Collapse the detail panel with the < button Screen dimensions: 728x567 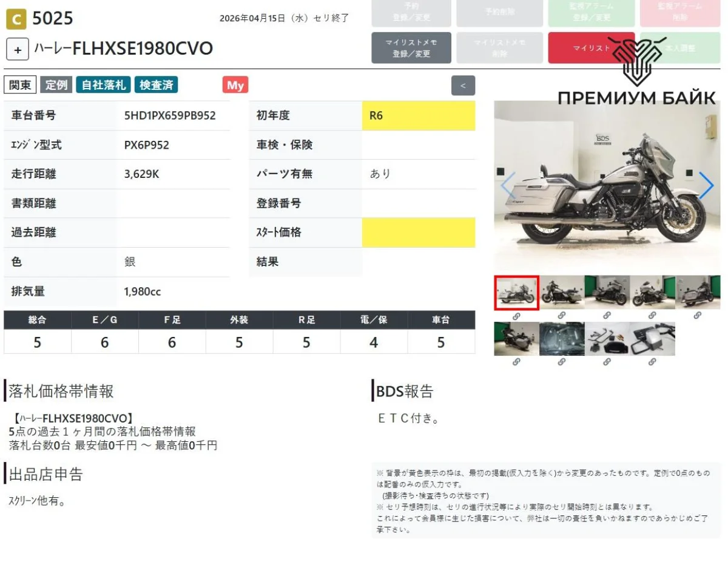pos(463,86)
